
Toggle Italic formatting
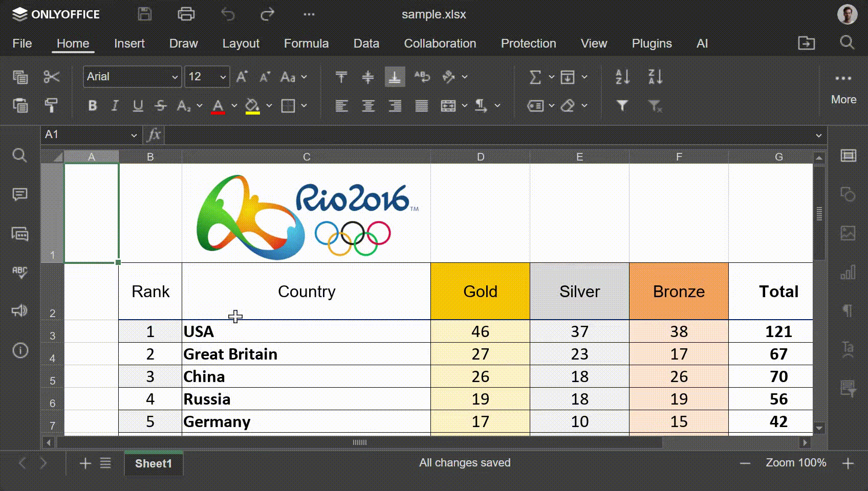click(x=115, y=106)
